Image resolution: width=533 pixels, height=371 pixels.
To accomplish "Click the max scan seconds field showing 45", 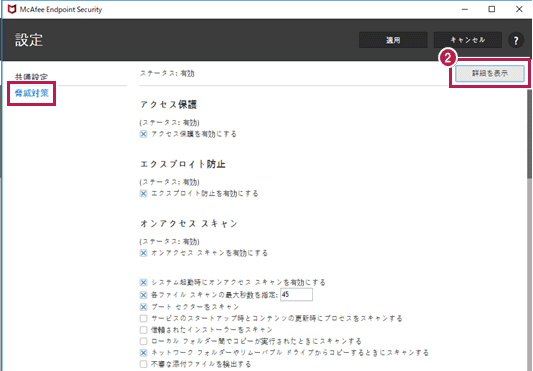I will [296, 294].
